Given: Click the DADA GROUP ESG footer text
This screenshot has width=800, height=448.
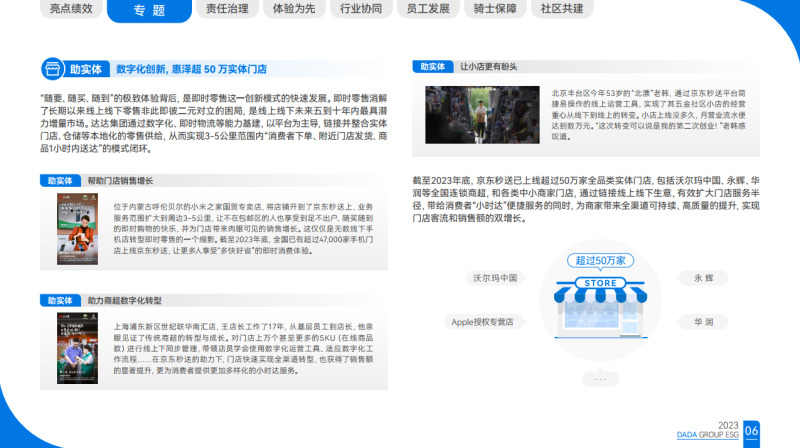Looking at the screenshot, I should (x=707, y=435).
